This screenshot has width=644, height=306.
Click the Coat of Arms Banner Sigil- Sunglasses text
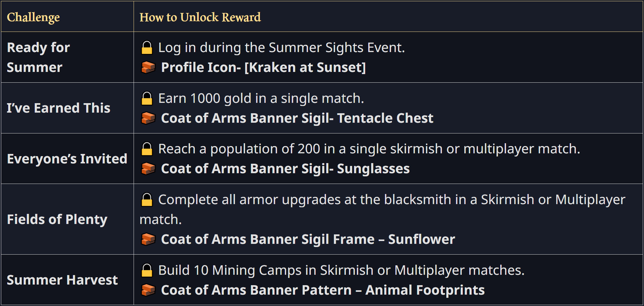pos(285,168)
